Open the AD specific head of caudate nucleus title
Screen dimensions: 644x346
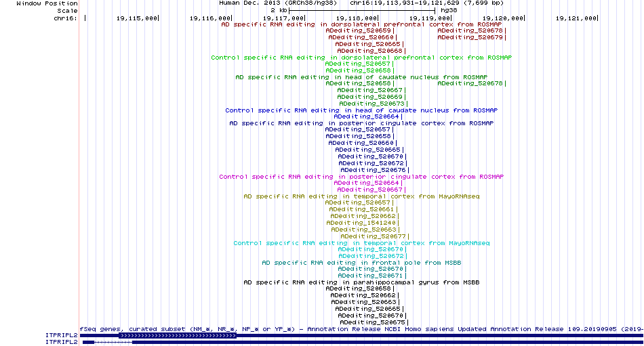pyautogui.click(x=361, y=77)
